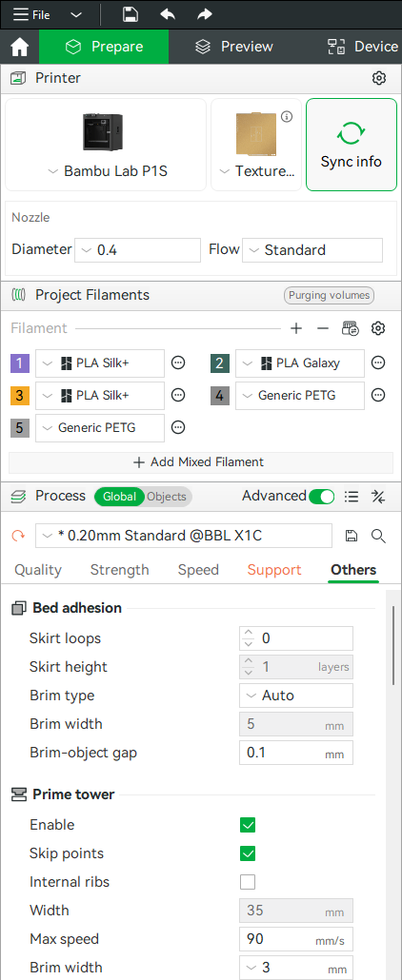The image size is (402, 980).
Task: Click the Sync info button
Action: (x=352, y=145)
